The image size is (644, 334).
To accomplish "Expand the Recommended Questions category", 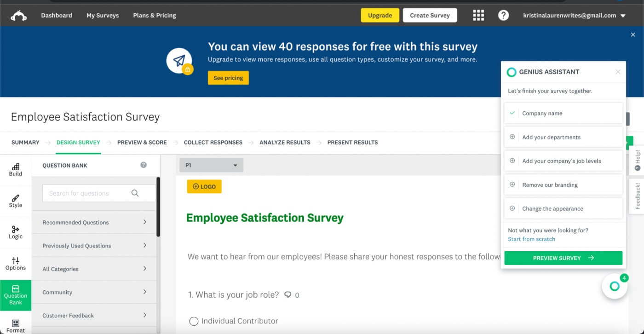I will 95,222.
